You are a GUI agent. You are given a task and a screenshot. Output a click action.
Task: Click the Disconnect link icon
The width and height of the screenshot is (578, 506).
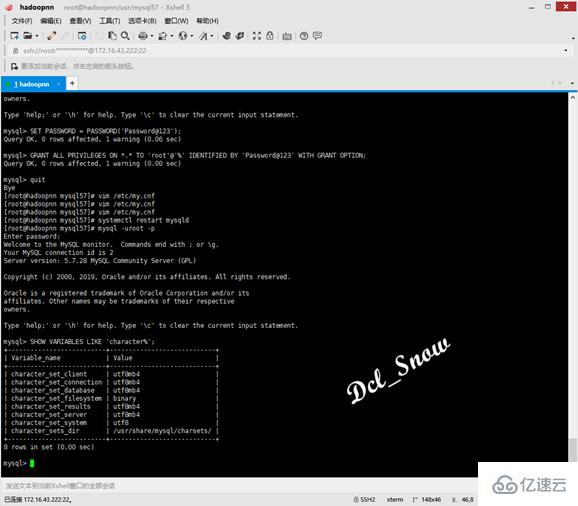pos(52,35)
